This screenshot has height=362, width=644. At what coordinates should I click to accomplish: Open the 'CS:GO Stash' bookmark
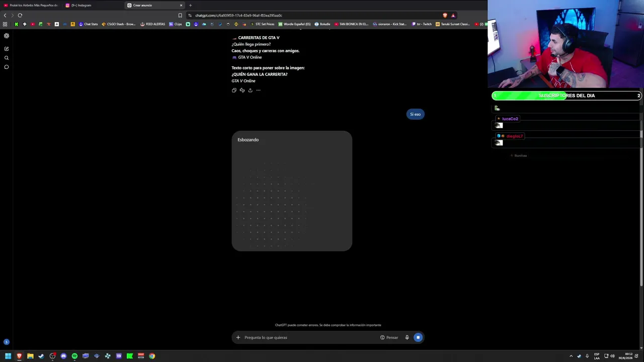tap(119, 24)
